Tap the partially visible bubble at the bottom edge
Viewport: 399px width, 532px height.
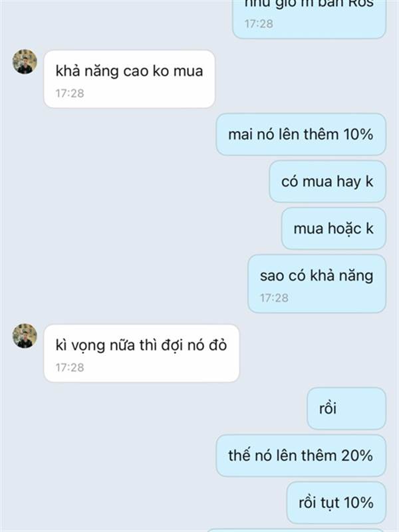pos(296,530)
